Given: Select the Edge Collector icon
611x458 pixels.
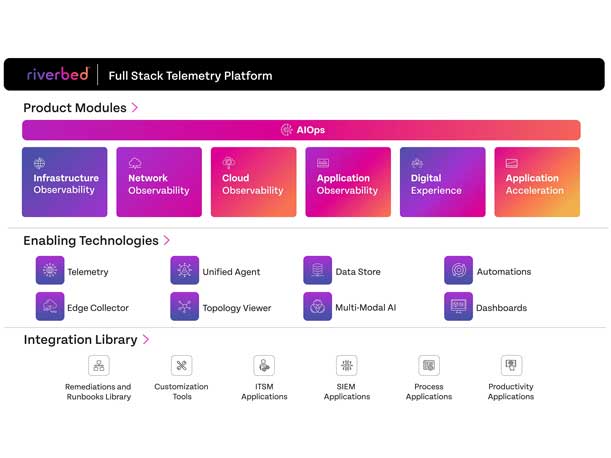Looking at the screenshot, I should click(x=50, y=307).
